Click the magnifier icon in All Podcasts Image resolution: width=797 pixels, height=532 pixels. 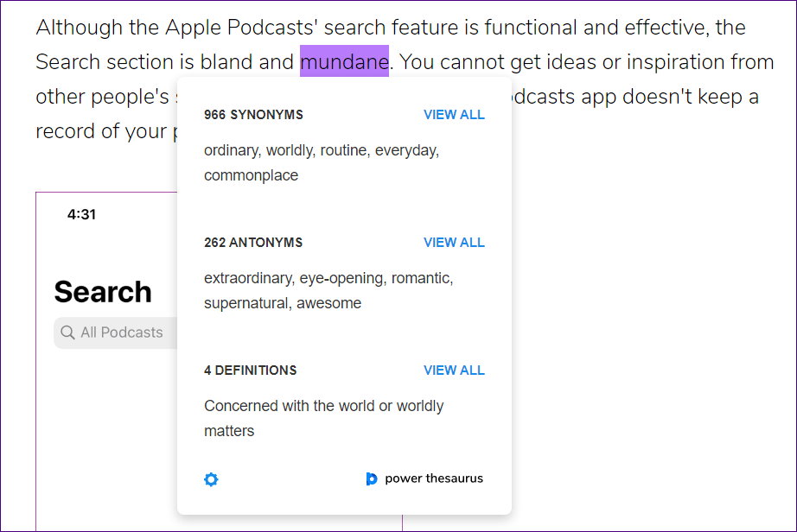pos(67,332)
